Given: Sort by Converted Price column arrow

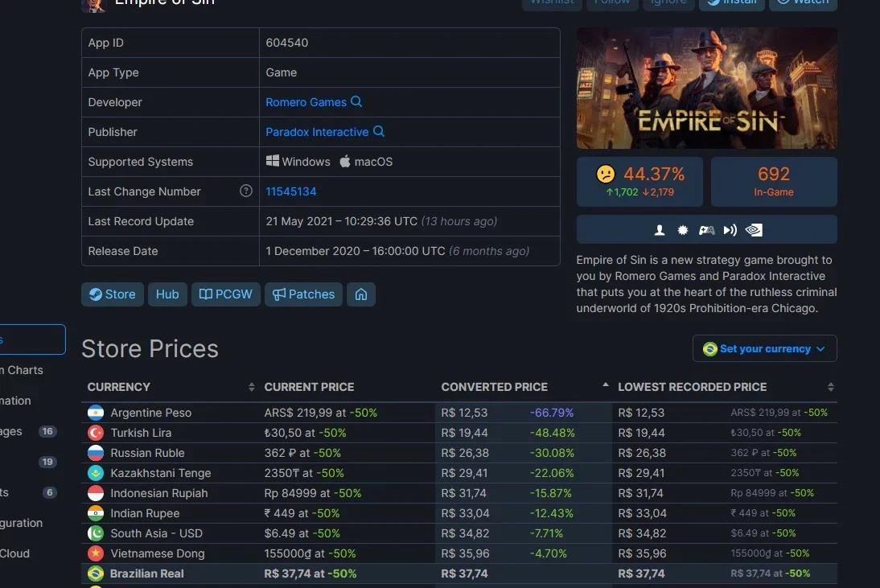Looking at the screenshot, I should click(605, 384).
